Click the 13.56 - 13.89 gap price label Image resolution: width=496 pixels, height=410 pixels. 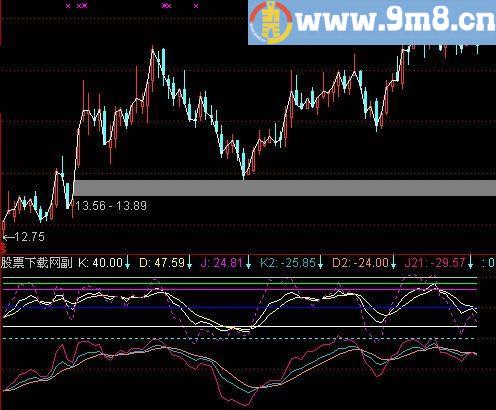111,206
